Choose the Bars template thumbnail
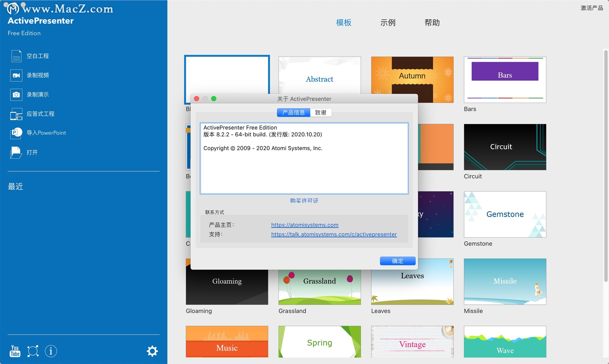 (x=505, y=80)
